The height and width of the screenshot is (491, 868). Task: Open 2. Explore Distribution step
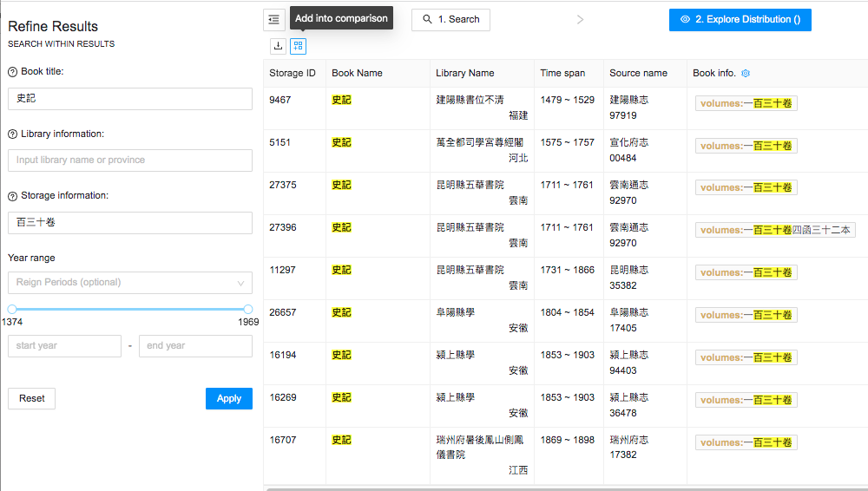[x=740, y=19]
